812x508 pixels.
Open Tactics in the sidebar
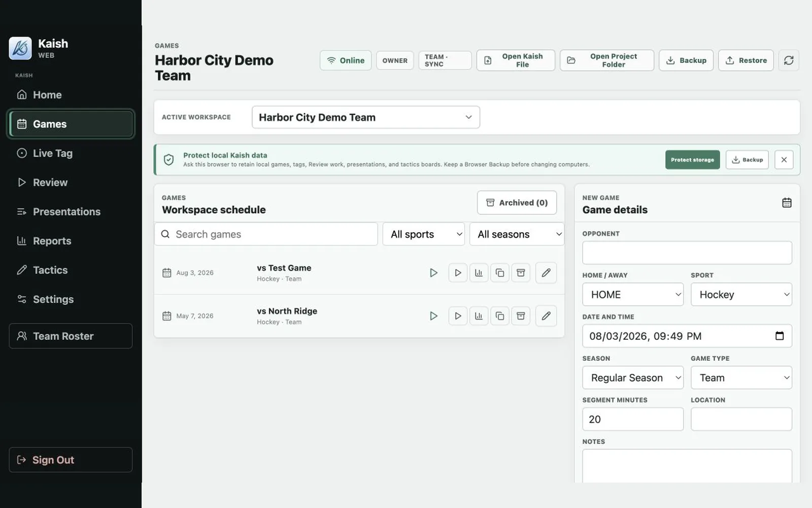[x=71, y=270]
